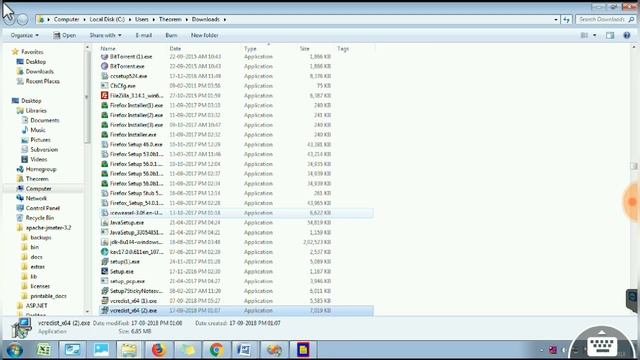
Task: Select Theorem in the address breadcrumb
Action: click(x=170, y=19)
